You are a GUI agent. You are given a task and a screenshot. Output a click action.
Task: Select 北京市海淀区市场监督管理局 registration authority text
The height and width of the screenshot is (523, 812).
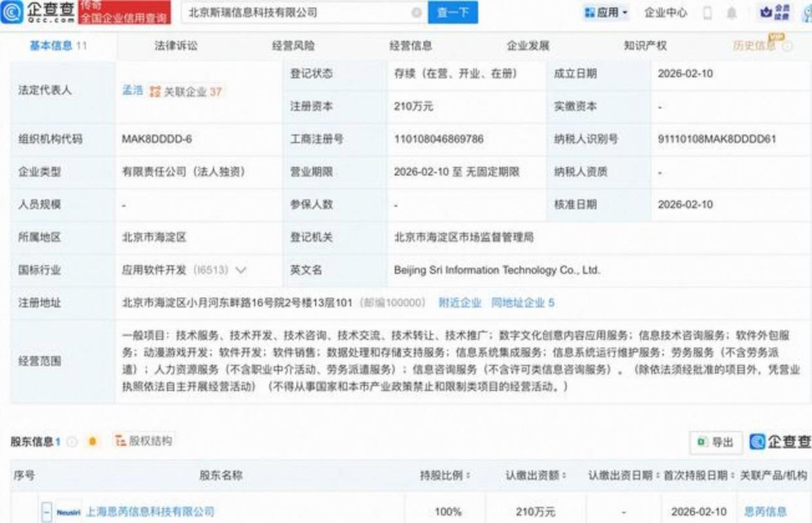click(464, 237)
